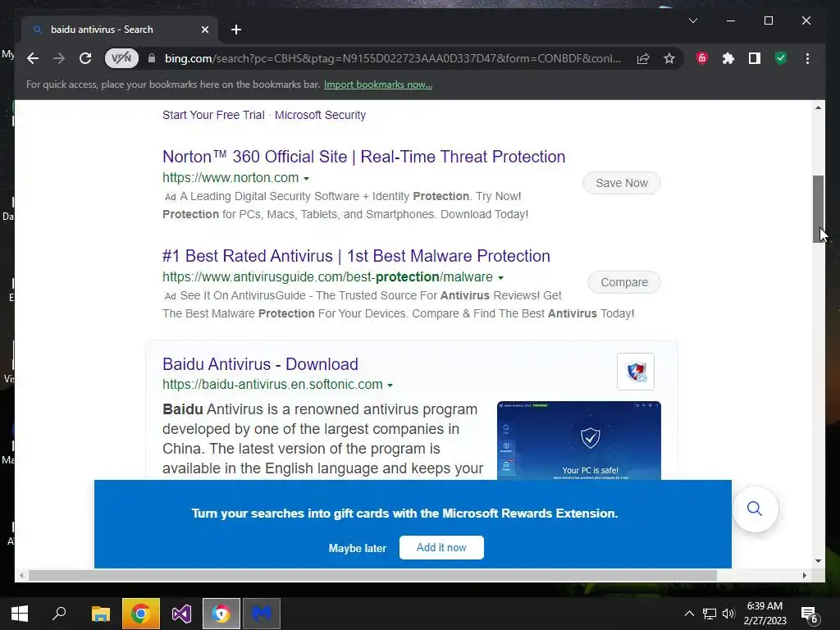Click the vertical scrollbar thumb

(818, 209)
